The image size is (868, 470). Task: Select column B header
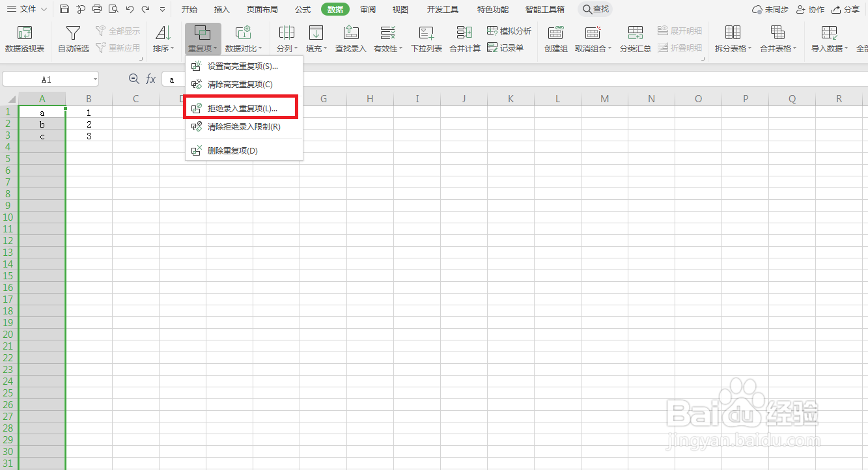pyautogui.click(x=89, y=99)
